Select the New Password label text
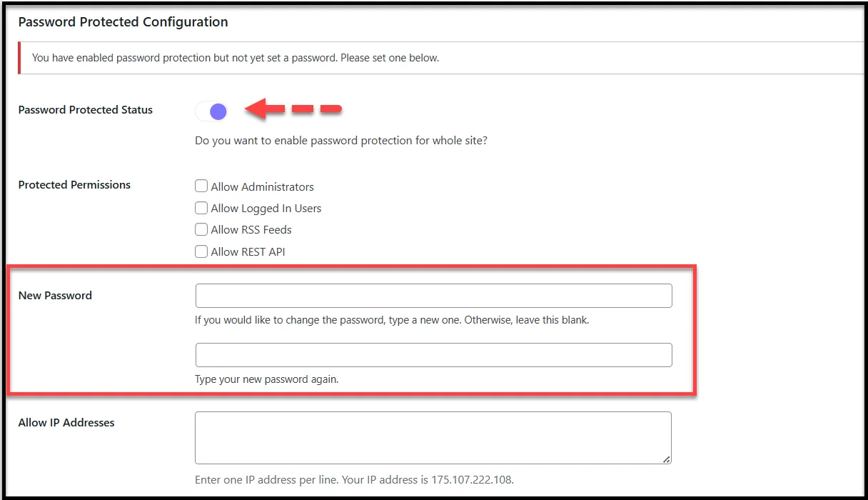 click(55, 294)
